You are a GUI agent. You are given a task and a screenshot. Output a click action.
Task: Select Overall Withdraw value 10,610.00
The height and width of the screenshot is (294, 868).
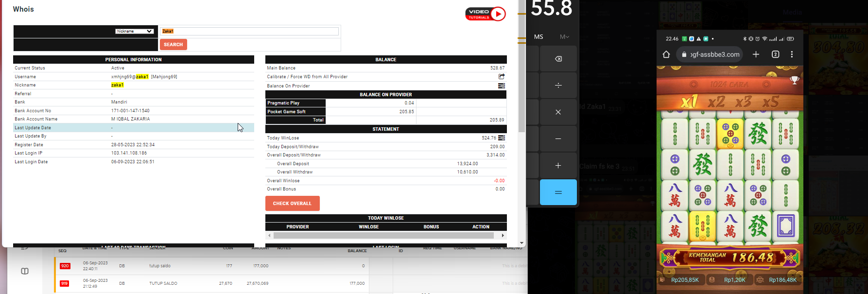[x=468, y=172]
